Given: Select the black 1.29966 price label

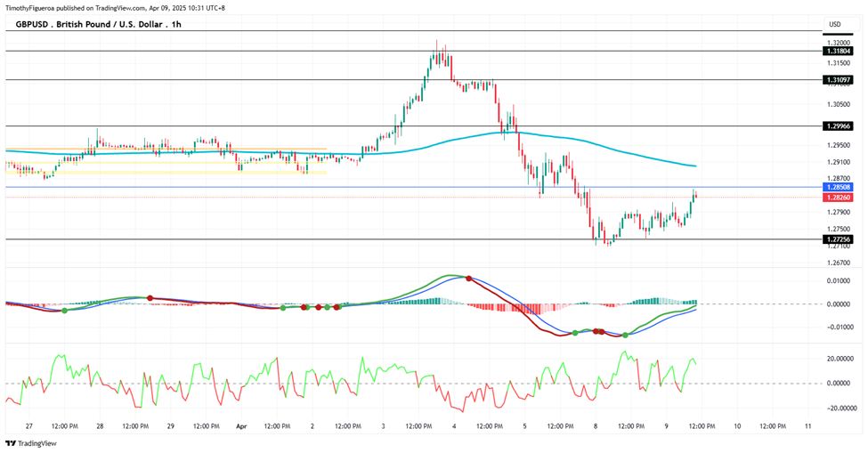Looking at the screenshot, I should [838, 126].
